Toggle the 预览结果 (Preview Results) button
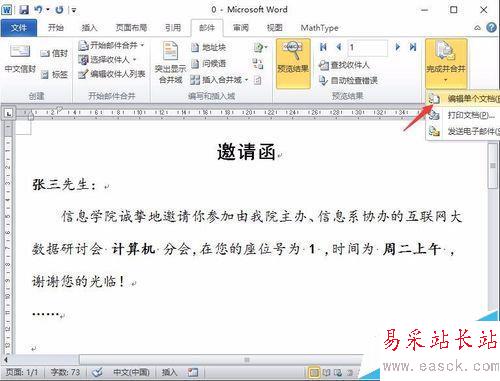Image resolution: width=500 pixels, height=381 pixels. [293, 63]
